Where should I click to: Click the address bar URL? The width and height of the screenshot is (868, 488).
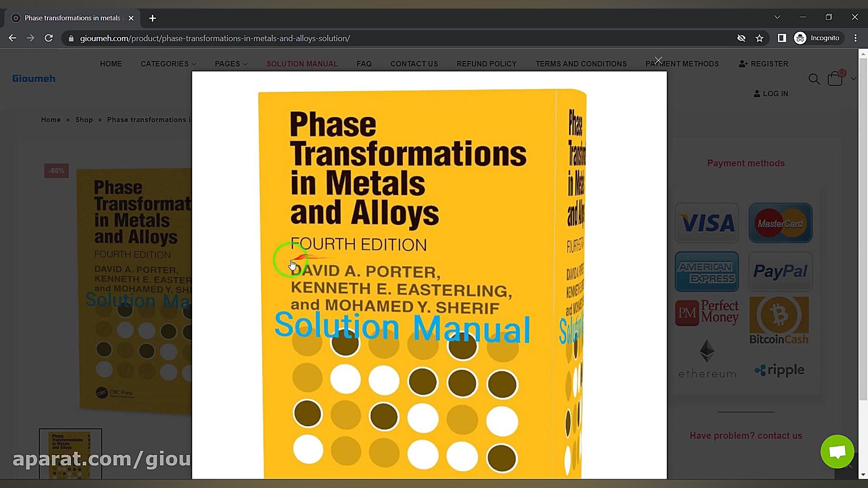coord(215,38)
